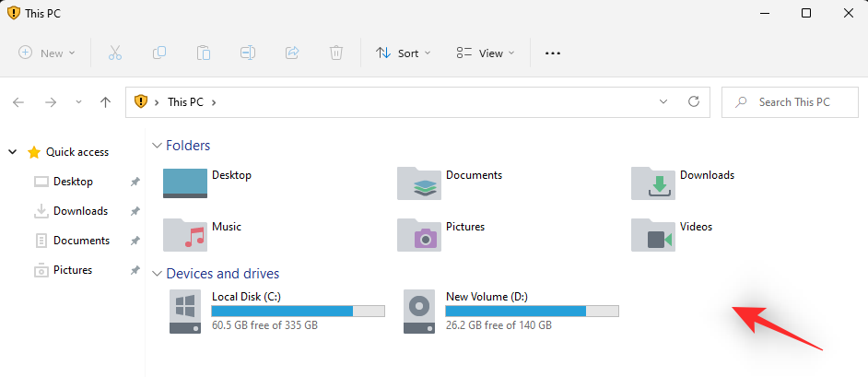Select the Music folder icon

tap(185, 235)
